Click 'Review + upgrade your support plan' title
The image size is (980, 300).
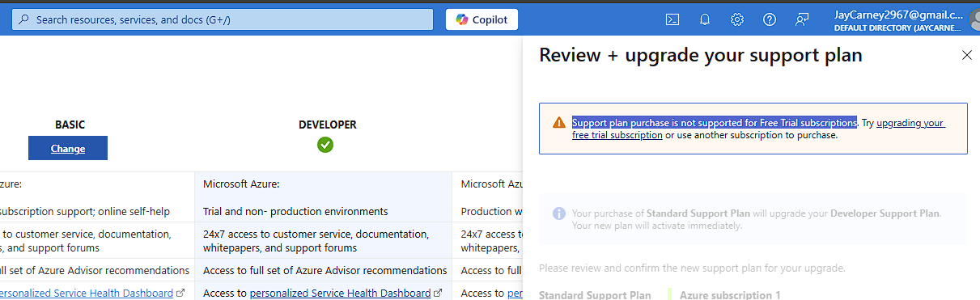click(x=701, y=55)
